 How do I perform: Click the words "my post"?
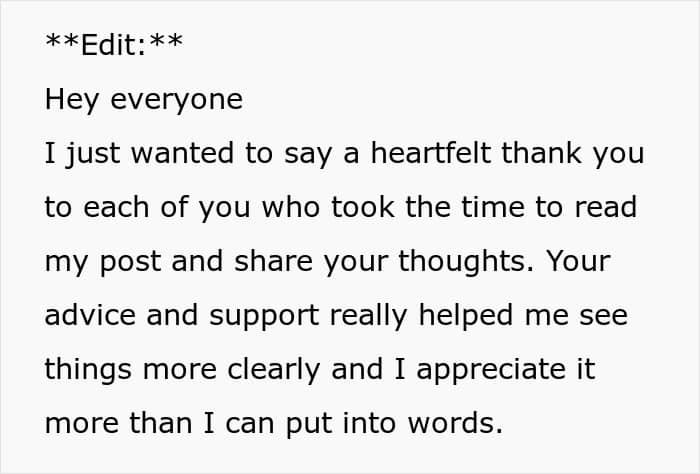point(103,262)
